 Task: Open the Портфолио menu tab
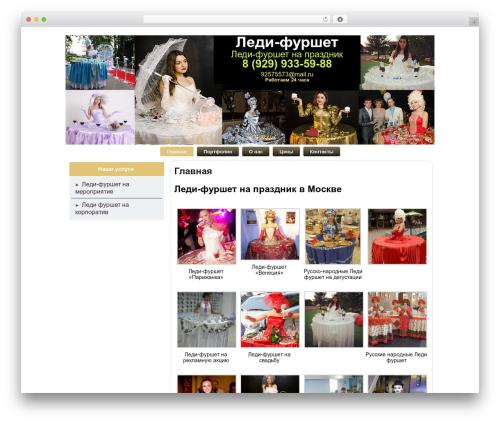tap(218, 152)
